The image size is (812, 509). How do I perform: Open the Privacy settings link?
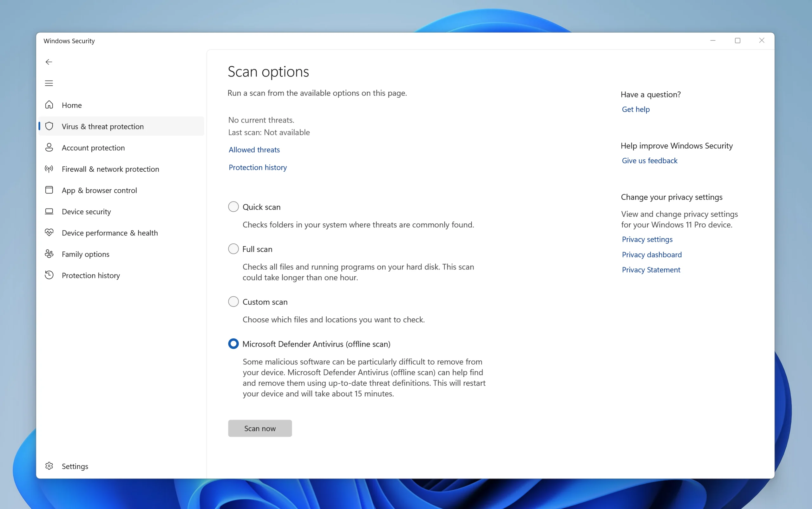[647, 239]
